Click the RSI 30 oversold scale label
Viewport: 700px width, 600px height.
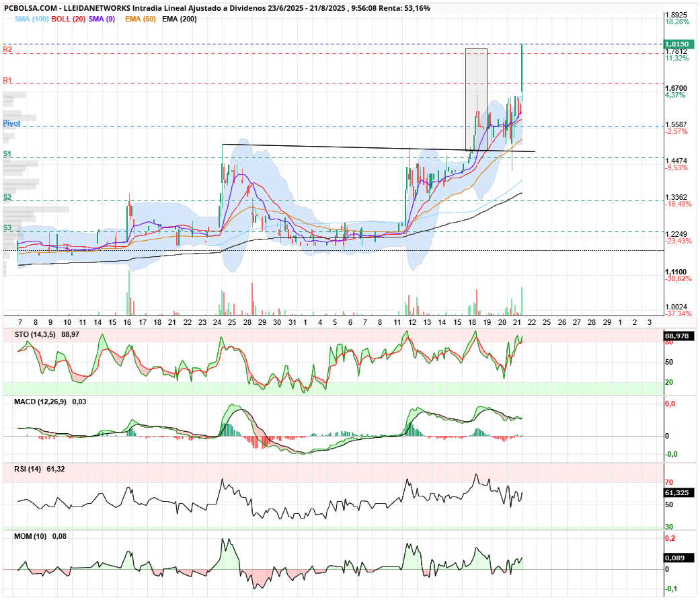point(669,527)
